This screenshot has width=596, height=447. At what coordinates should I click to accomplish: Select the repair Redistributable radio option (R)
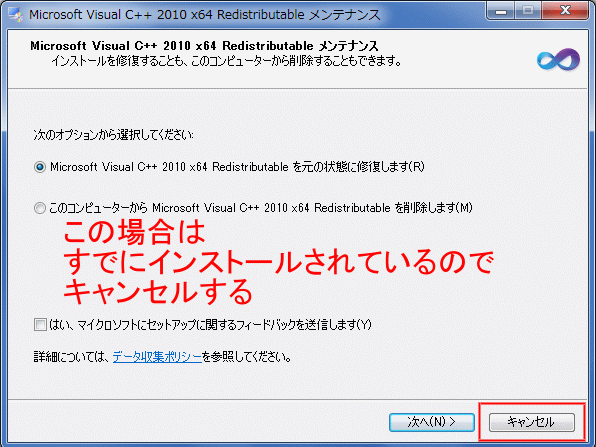click(40, 167)
